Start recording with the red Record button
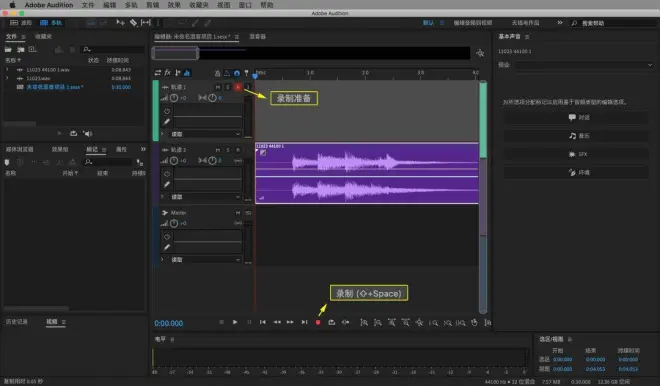 318,322
